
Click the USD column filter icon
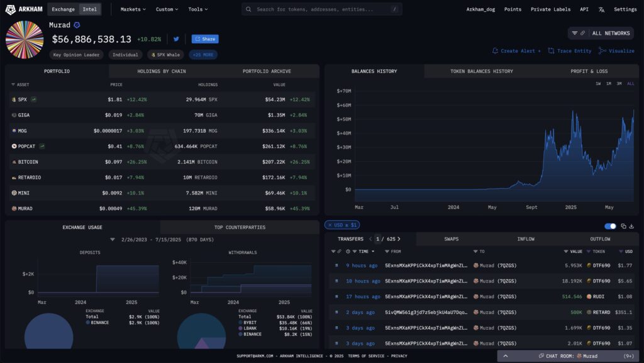click(x=621, y=251)
